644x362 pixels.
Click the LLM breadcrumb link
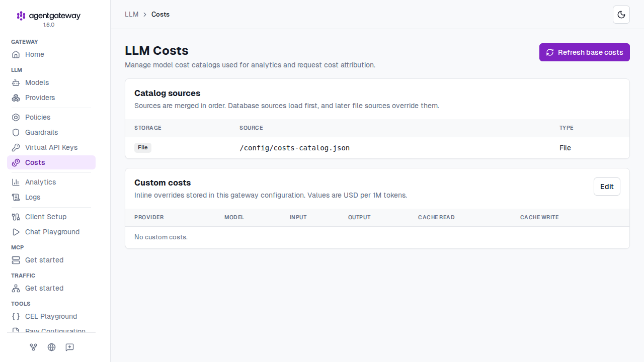(132, 14)
